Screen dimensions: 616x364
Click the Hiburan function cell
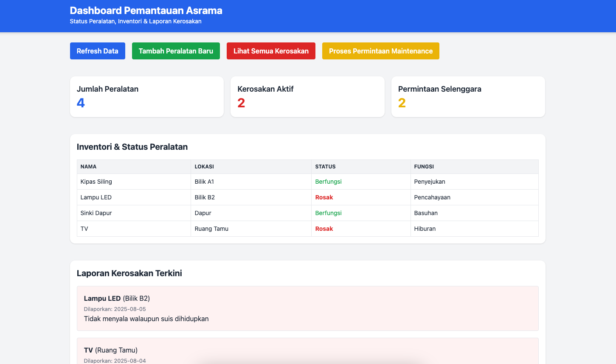point(474,229)
